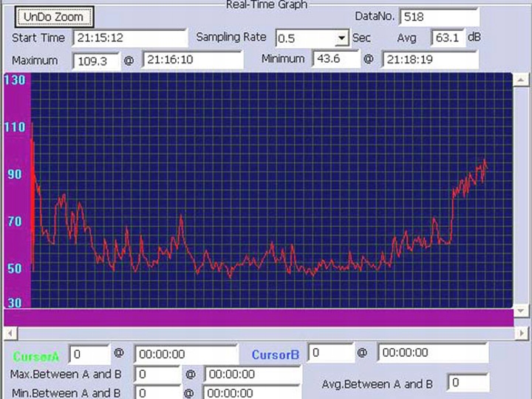The height and width of the screenshot is (399, 532).
Task: Click the Min.Between A and B value field
Action: 157,393
